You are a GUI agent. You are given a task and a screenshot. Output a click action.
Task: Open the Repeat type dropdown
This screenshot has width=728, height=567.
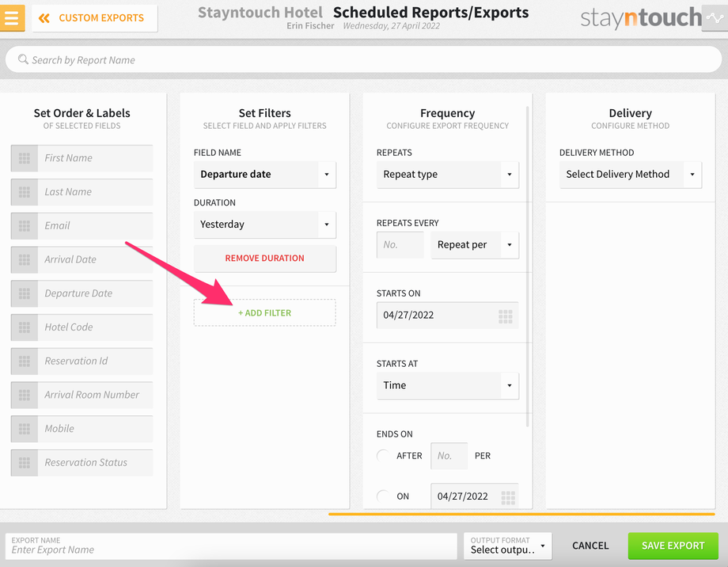click(x=448, y=175)
